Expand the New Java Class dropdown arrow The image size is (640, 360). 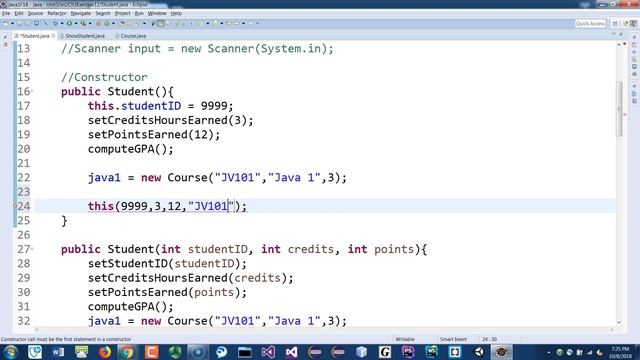(x=113, y=23)
